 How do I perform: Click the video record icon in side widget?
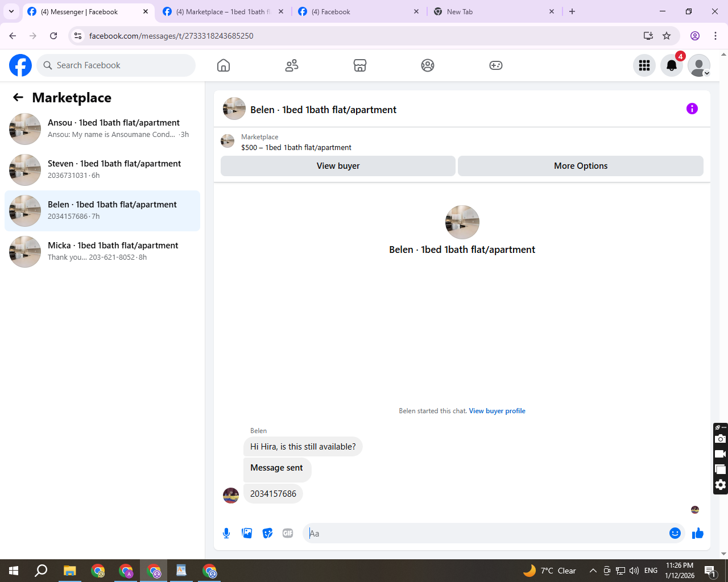[x=721, y=454]
